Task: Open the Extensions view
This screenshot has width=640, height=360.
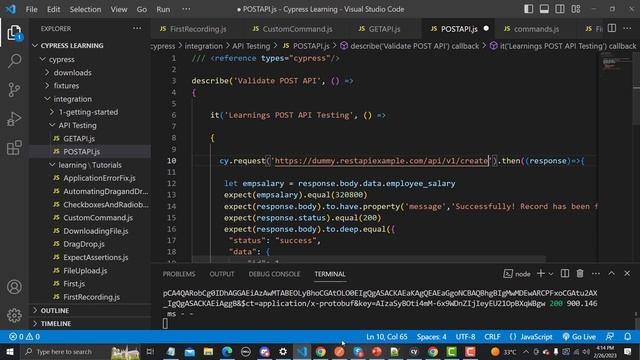Action: coord(14,147)
